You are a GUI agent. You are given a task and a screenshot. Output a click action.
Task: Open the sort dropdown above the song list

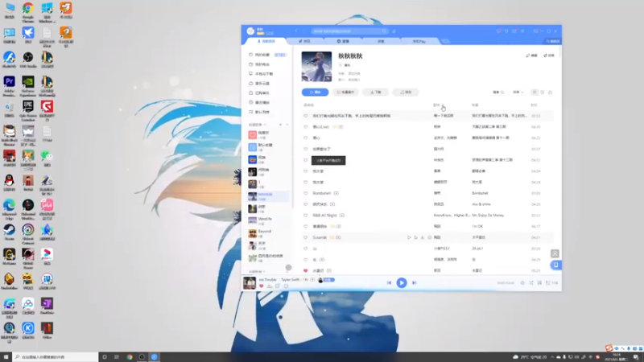518,93
